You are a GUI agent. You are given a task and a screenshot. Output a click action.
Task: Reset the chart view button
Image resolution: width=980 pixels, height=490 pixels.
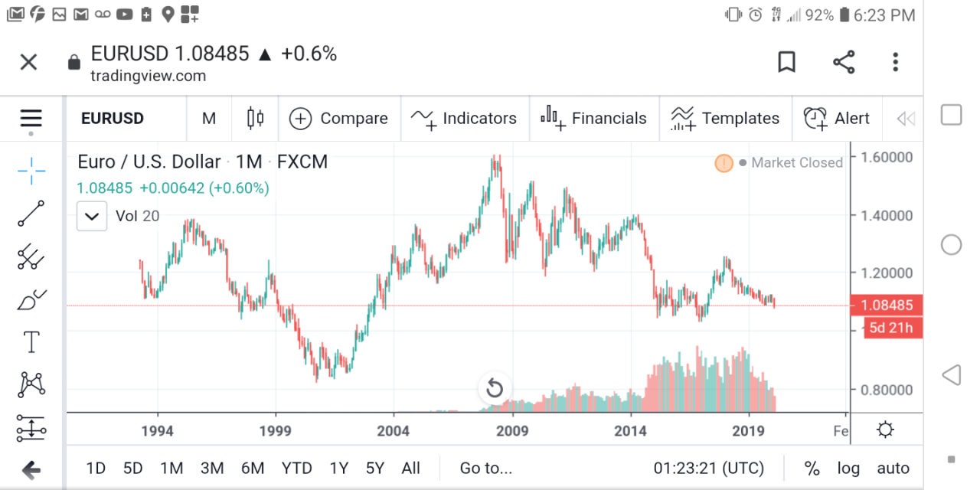(x=495, y=388)
